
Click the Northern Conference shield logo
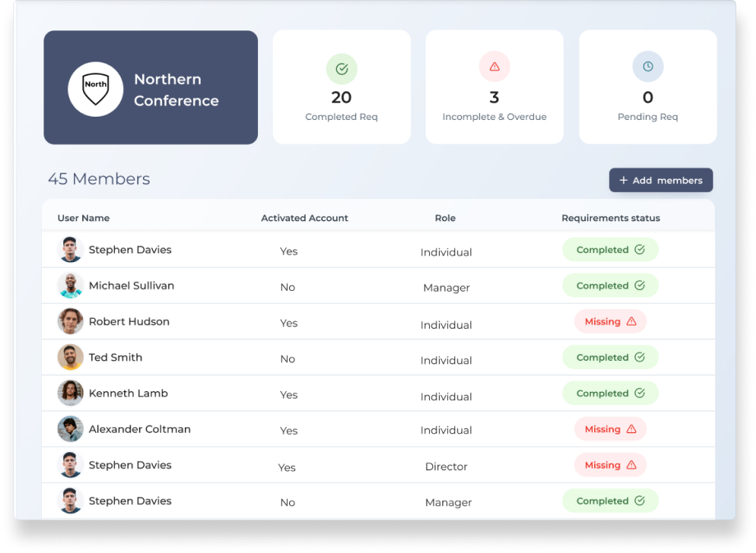click(x=95, y=88)
